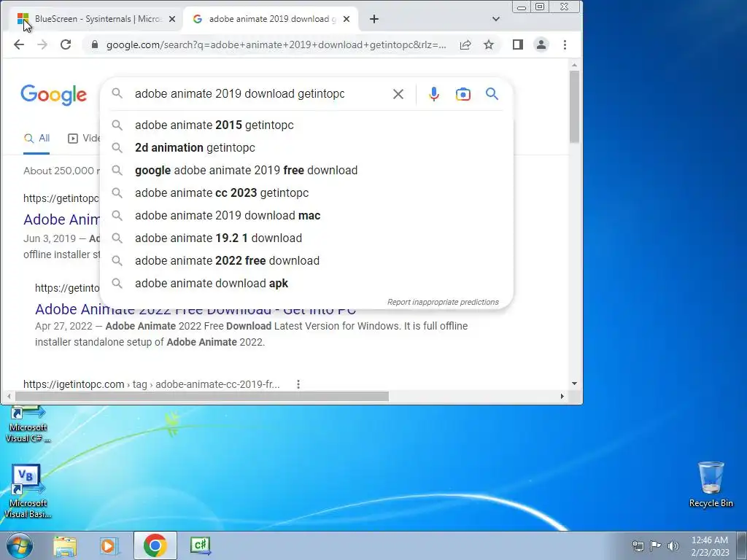The image size is (747, 560).
Task: Submit search with blue magnifier icon
Action: tap(492, 94)
